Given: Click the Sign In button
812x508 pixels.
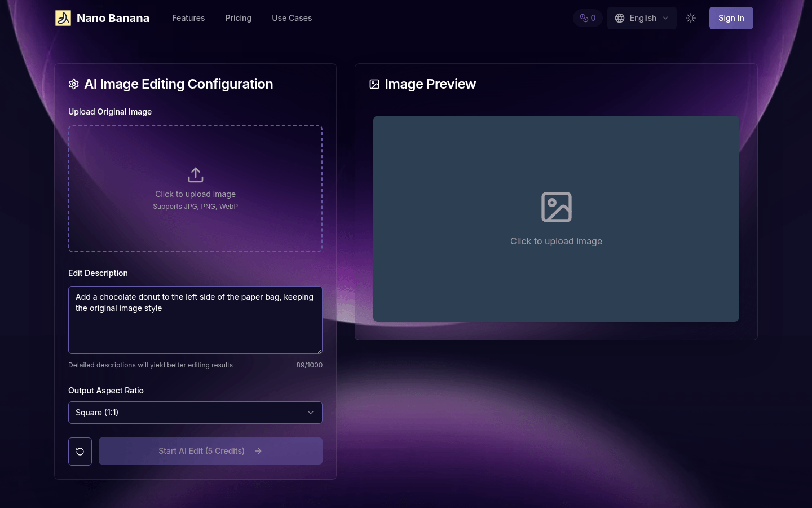Looking at the screenshot, I should pyautogui.click(x=731, y=18).
